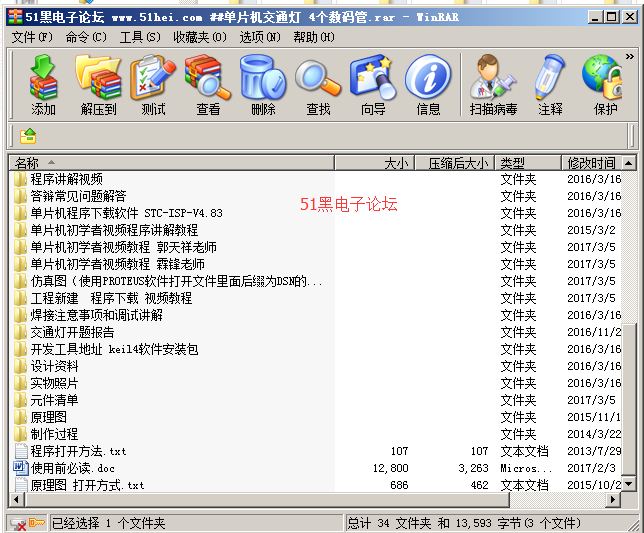This screenshot has height=533, width=644.
Task: Select folder 元件清单
Action: click(54, 400)
